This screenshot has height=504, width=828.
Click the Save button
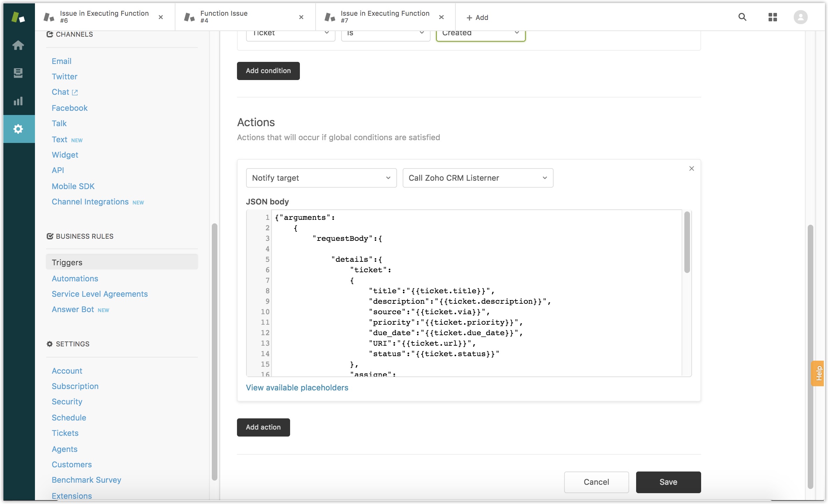click(668, 482)
